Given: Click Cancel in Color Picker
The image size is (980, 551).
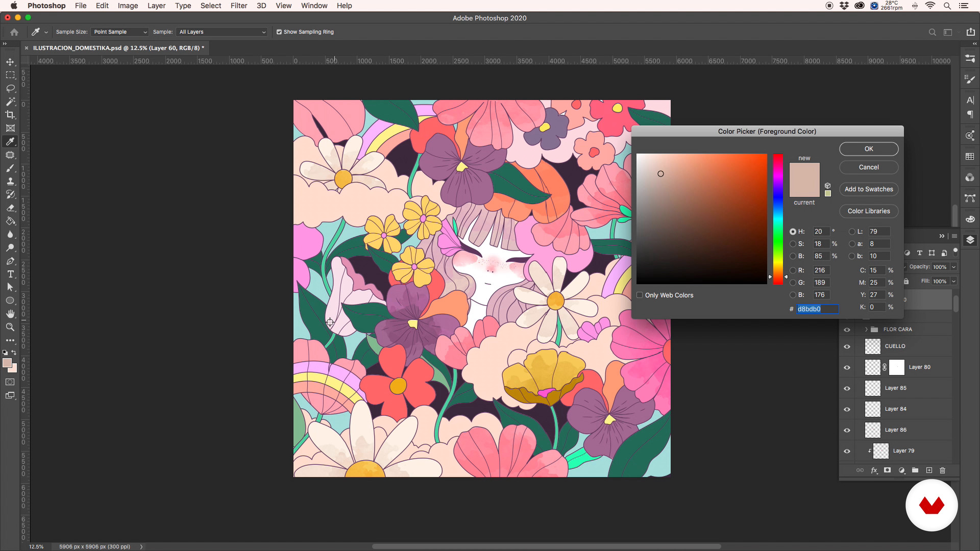Looking at the screenshot, I should pyautogui.click(x=869, y=167).
